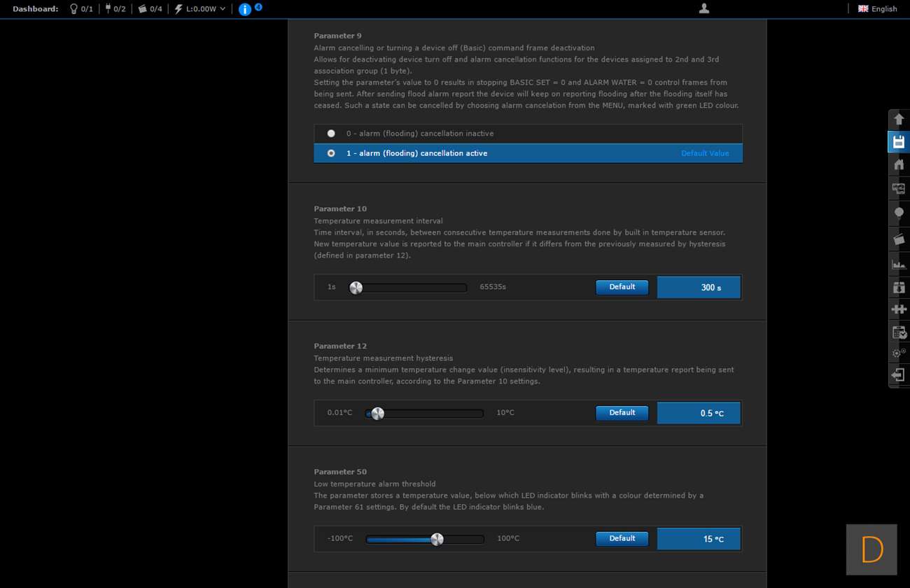Click the Parameter 50 temperature threshold slider handle
910x588 pixels.
[437, 540]
